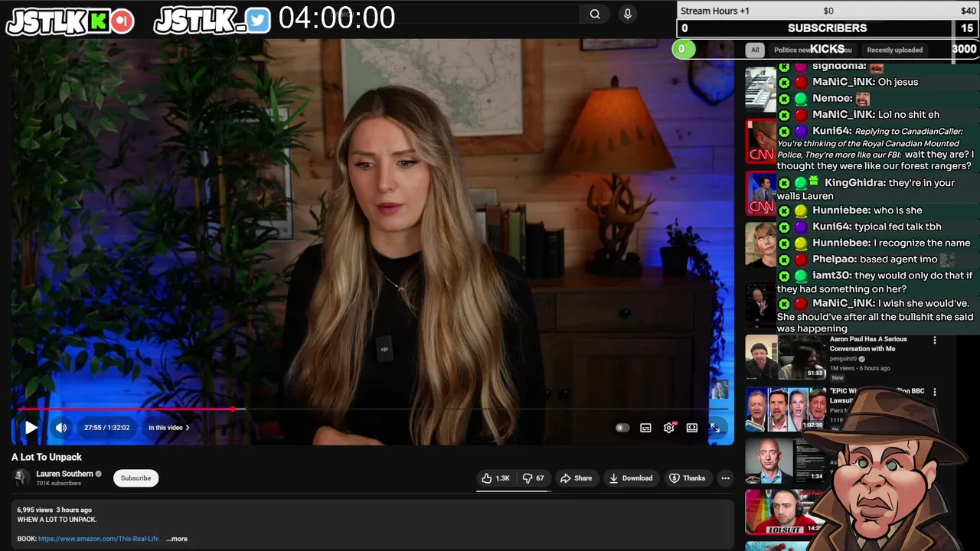Click the '6,995 views 3 hours ago' text

coord(54,510)
